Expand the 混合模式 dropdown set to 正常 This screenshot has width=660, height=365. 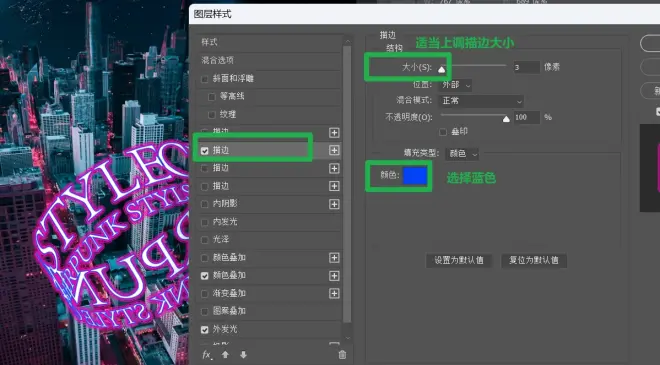pos(482,101)
